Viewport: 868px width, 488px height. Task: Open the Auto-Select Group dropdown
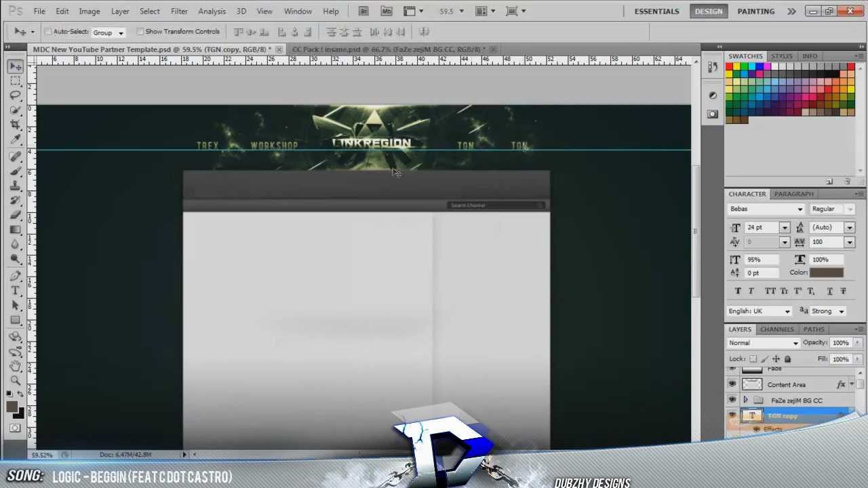coord(108,33)
